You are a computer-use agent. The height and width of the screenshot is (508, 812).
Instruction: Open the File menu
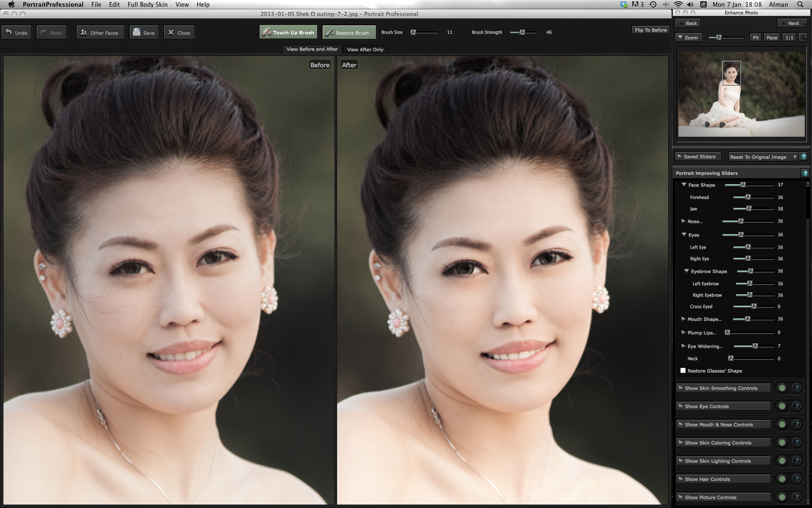click(96, 4)
